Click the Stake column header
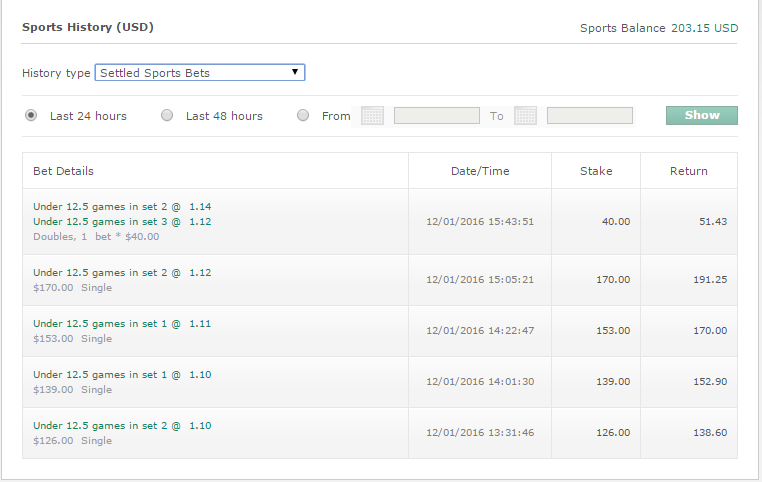The image size is (762, 482). 596,171
